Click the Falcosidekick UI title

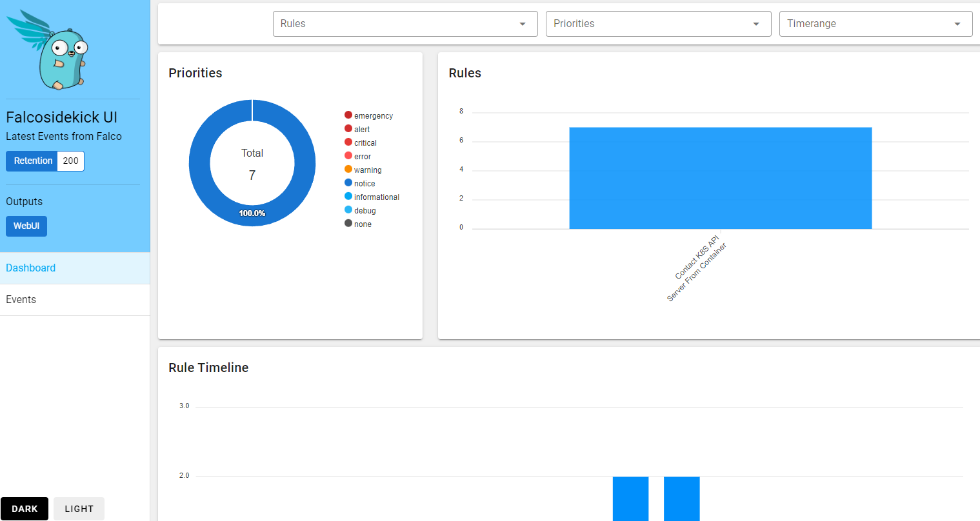click(62, 117)
